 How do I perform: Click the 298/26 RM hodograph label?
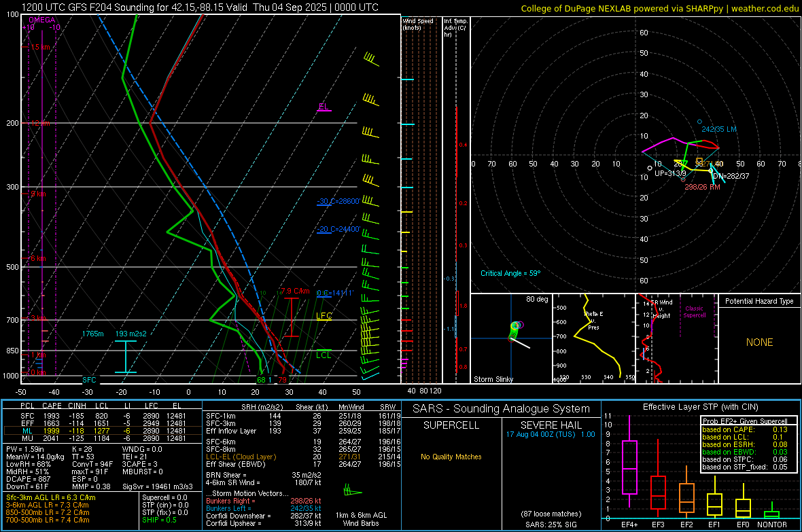(702, 187)
